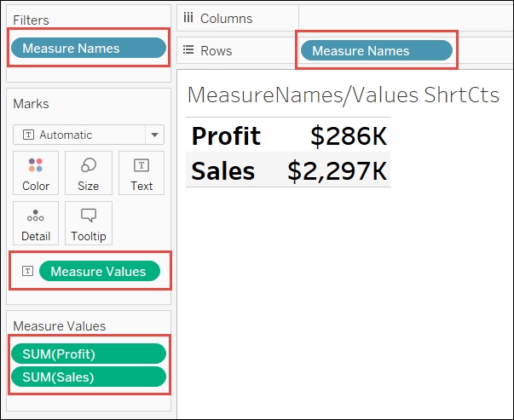
Task: Select the SUM(Profit) pill
Action: (x=89, y=354)
